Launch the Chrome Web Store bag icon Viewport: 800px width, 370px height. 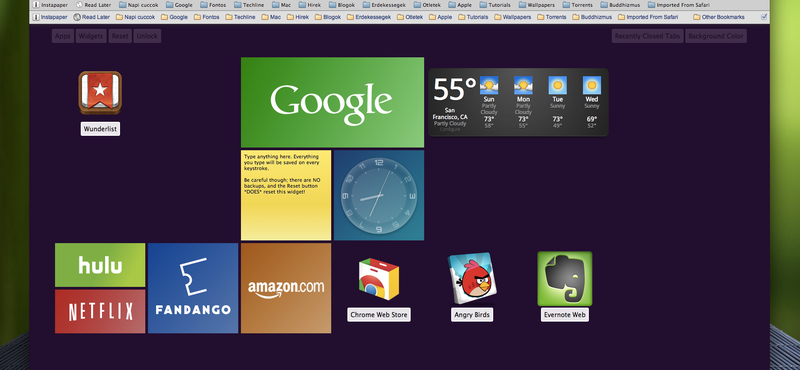(379, 279)
